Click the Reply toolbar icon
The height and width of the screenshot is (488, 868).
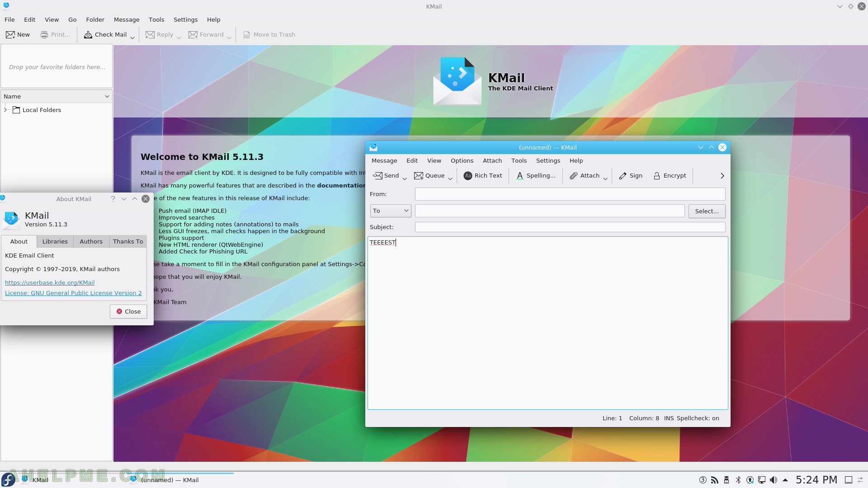150,35
